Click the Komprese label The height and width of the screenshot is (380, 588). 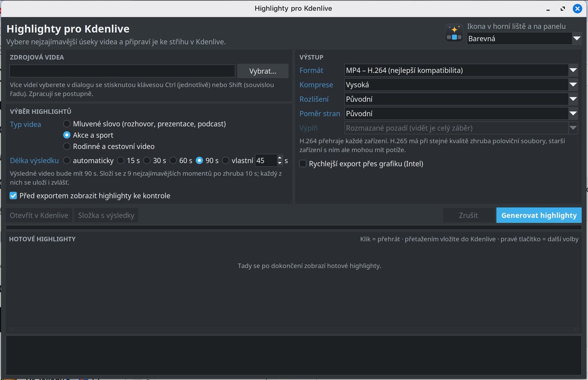coord(316,85)
